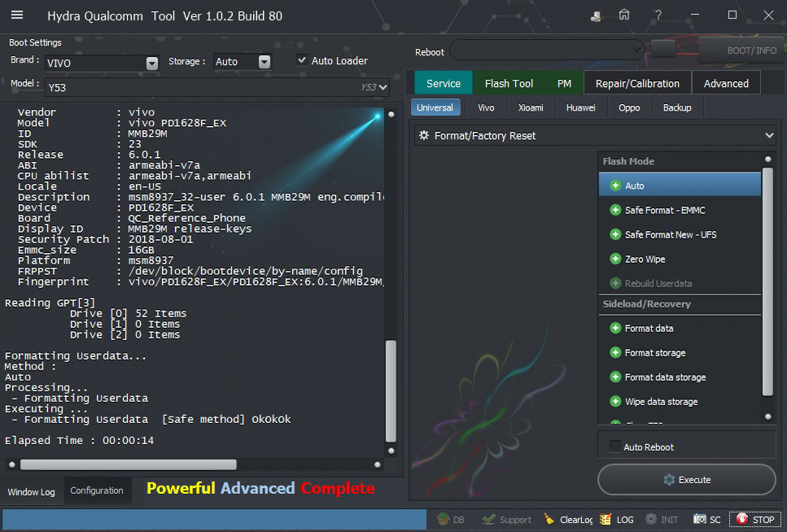Select the Zero Wipe flash mode
787x532 pixels.
pyautogui.click(x=645, y=259)
